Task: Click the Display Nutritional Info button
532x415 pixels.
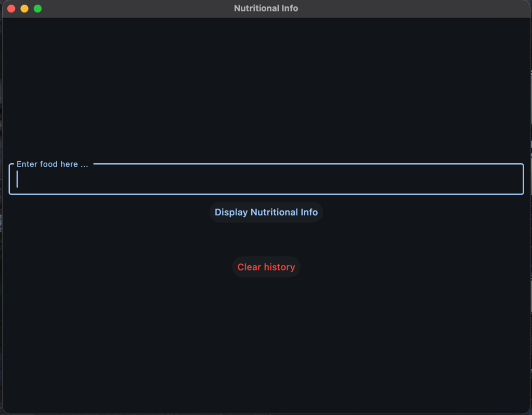Action: 266,212
